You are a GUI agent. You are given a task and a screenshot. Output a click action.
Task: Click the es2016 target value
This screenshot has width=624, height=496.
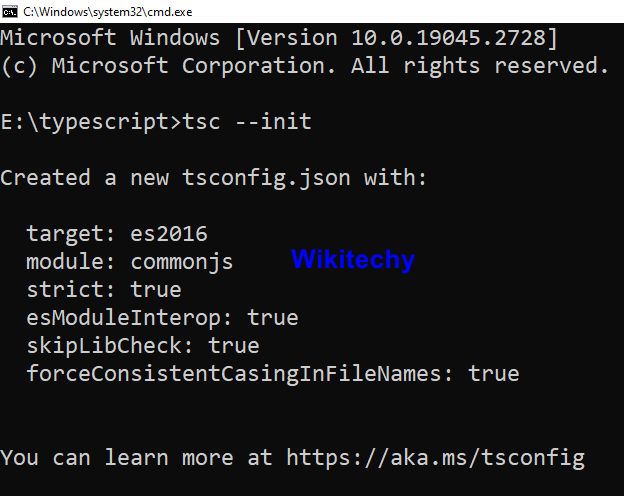169,234
